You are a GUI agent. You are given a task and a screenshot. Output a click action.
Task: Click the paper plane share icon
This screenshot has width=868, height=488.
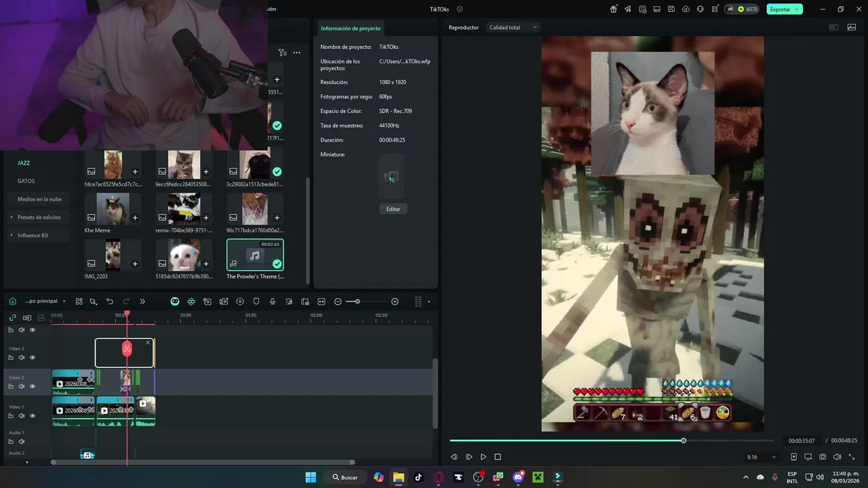point(628,9)
